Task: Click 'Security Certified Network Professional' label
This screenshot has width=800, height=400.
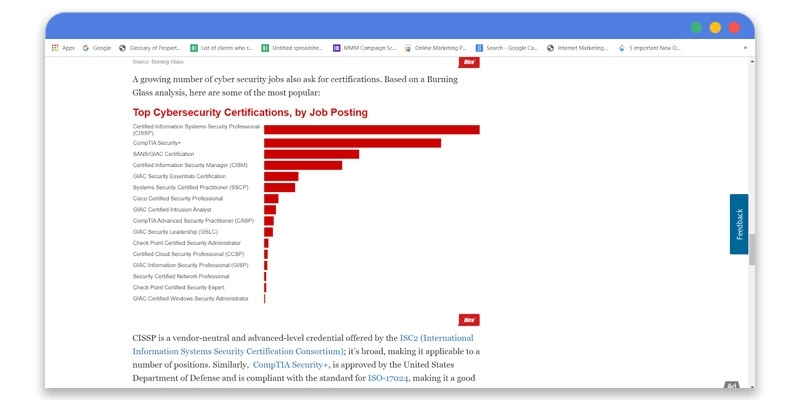Action: click(181, 277)
